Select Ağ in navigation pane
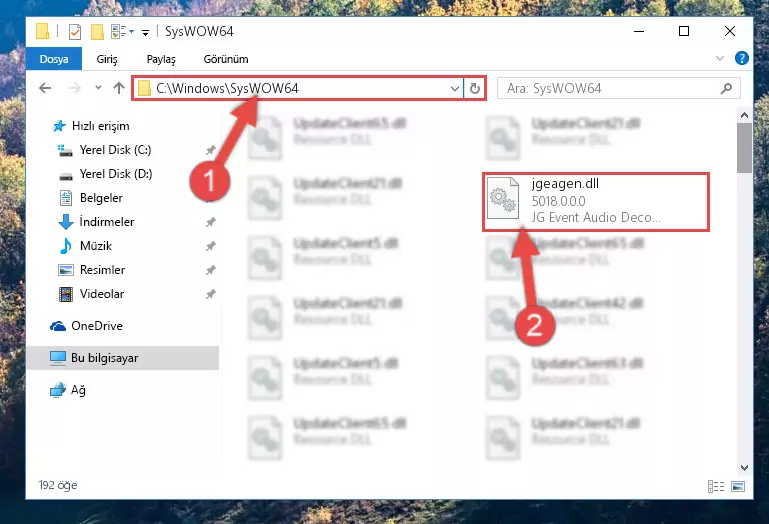 coord(68,390)
